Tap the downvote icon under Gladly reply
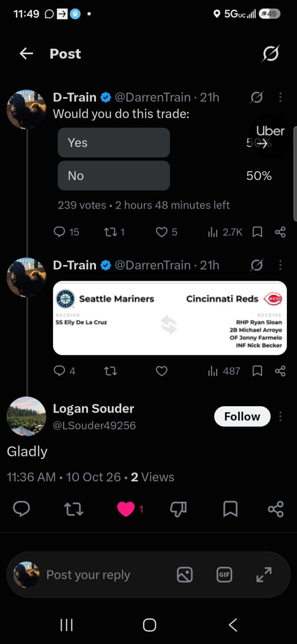The width and height of the screenshot is (297, 644). (178, 509)
